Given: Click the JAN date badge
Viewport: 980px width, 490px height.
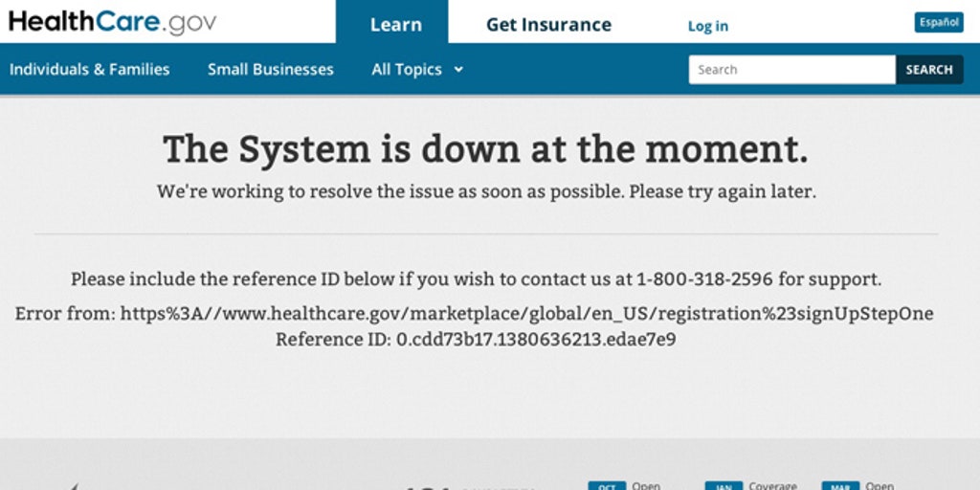Looking at the screenshot, I should [723, 485].
